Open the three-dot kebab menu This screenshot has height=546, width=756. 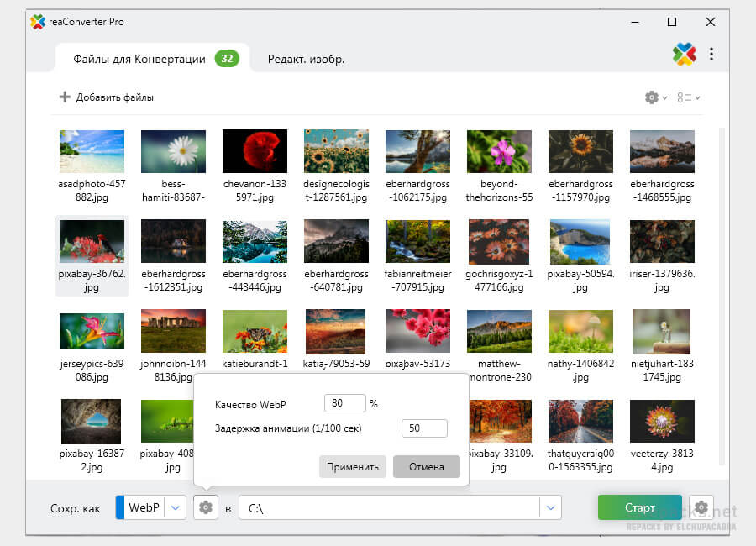(x=711, y=55)
